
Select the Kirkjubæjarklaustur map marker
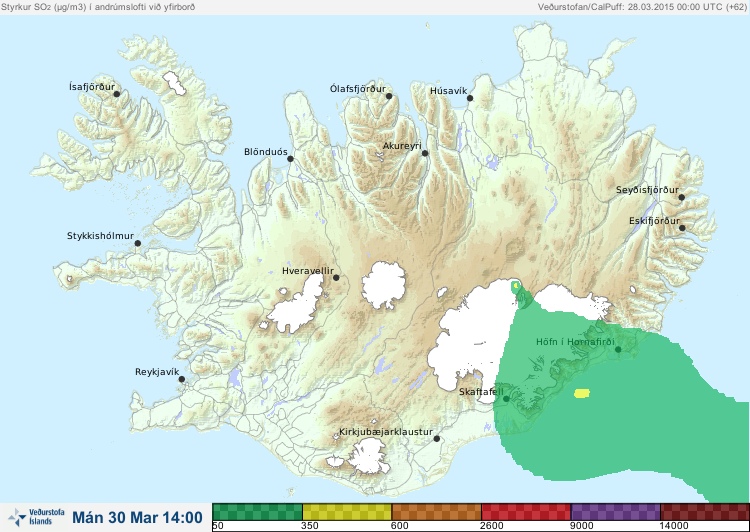(436, 439)
